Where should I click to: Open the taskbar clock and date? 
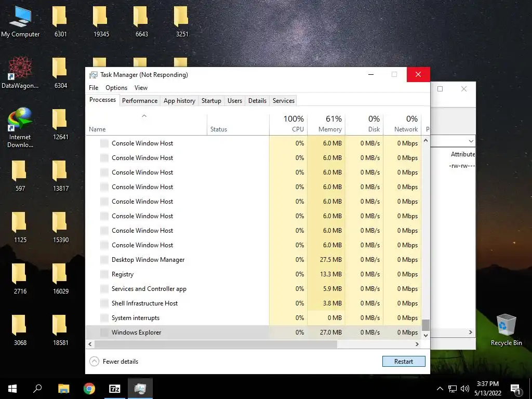pos(487,389)
